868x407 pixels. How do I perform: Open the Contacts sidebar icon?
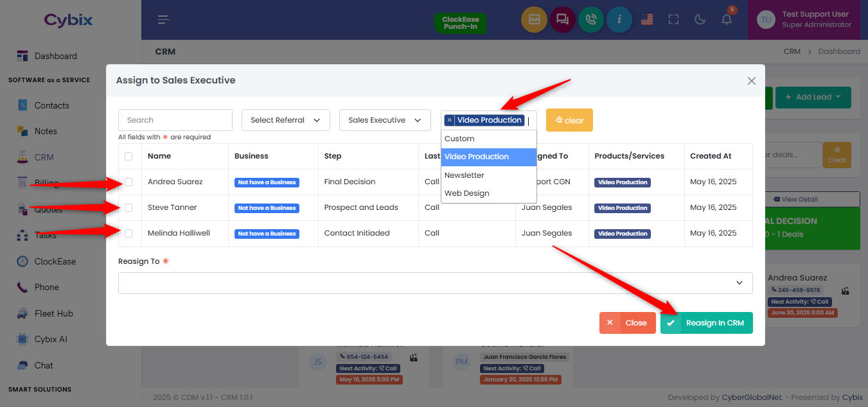tap(23, 105)
